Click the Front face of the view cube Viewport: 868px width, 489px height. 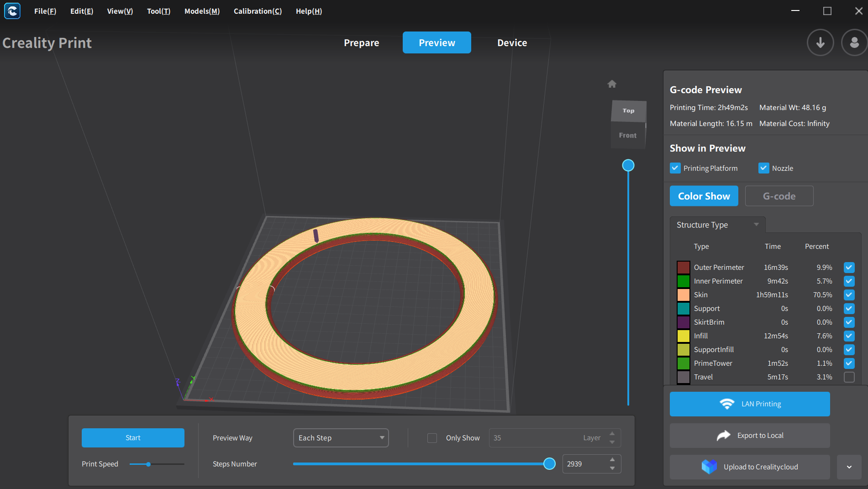click(x=628, y=135)
